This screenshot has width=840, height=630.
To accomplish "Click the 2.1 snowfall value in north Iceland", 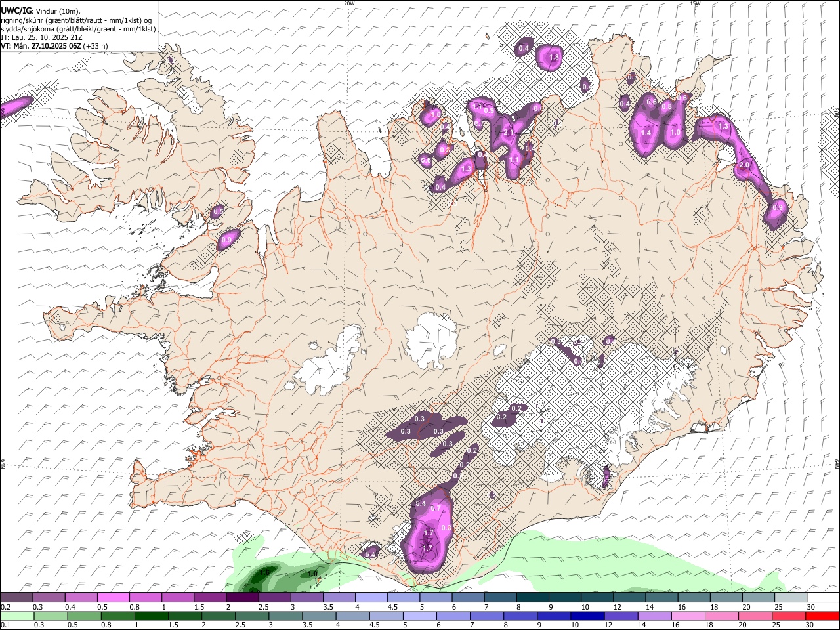I will coord(509,132).
